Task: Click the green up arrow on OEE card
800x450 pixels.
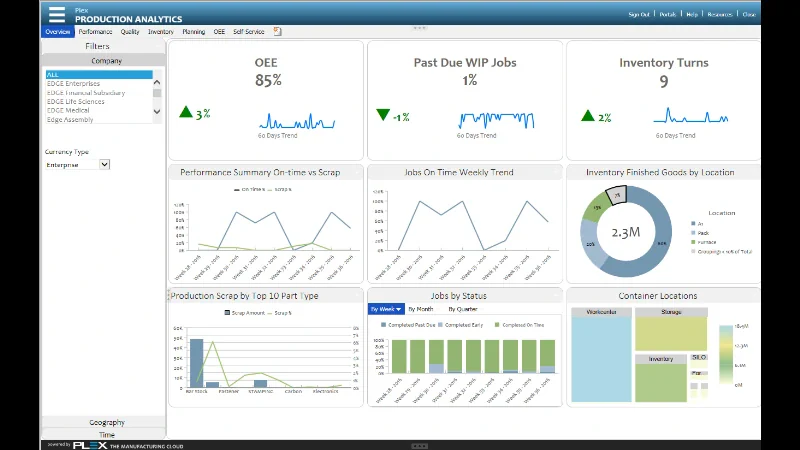Action: [x=186, y=112]
